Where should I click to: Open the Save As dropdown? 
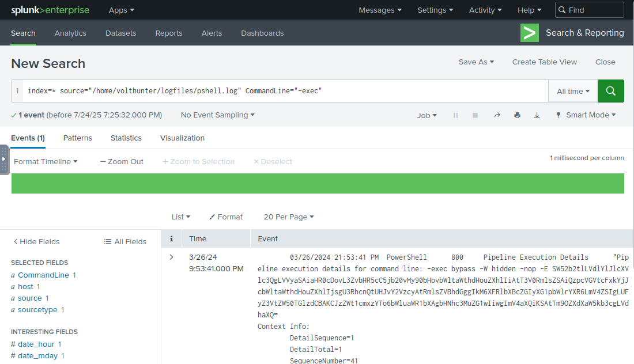pos(476,62)
